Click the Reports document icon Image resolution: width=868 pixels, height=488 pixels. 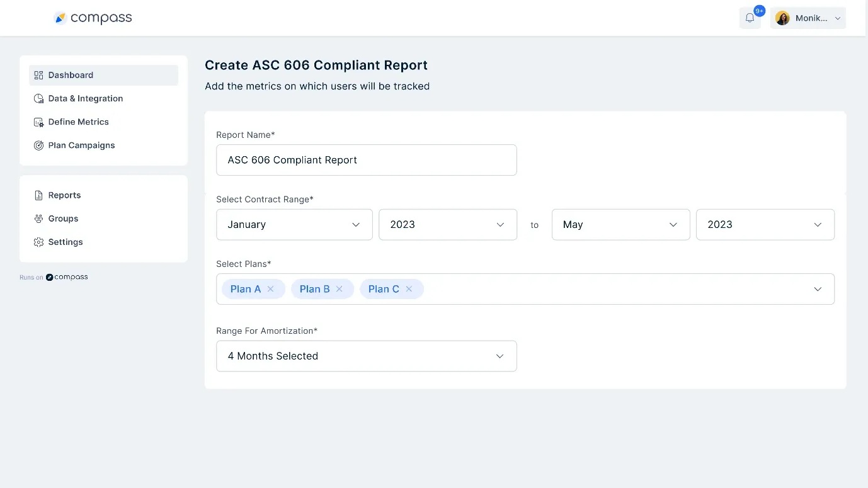pyautogui.click(x=38, y=195)
